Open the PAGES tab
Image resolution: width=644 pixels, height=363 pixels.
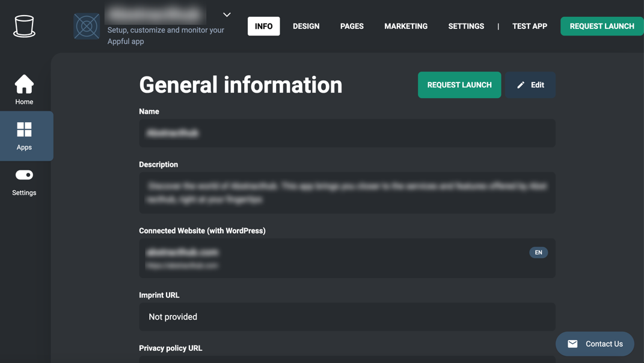tap(352, 26)
